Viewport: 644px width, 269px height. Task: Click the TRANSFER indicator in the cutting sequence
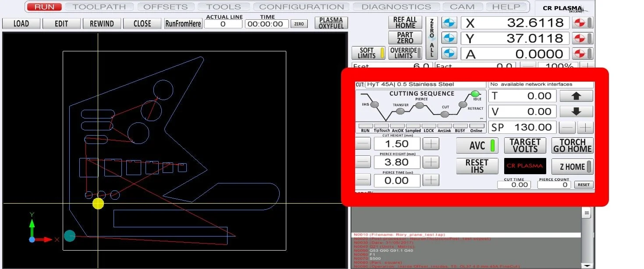[x=400, y=111]
